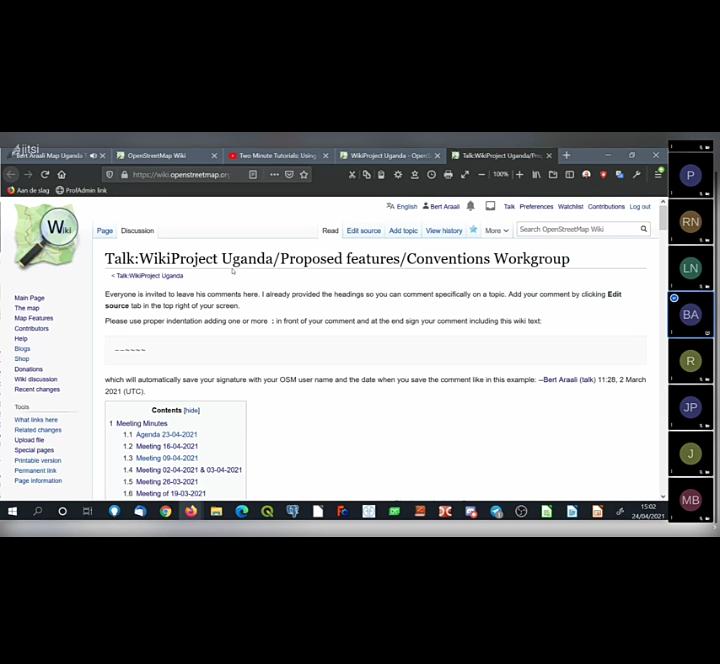The image size is (720, 664).
Task: Open Contributions link at top
Action: tap(606, 207)
